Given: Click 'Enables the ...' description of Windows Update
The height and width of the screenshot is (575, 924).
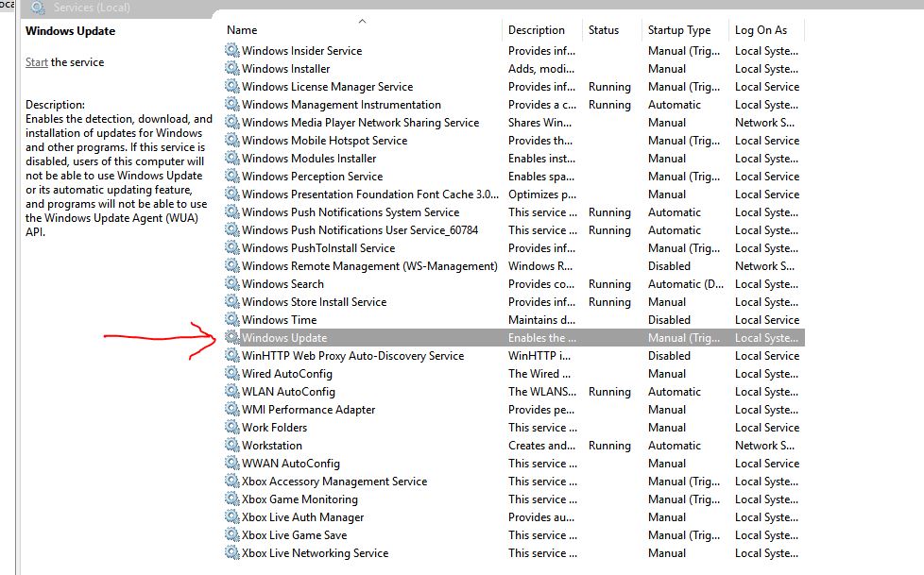Looking at the screenshot, I should point(542,338).
